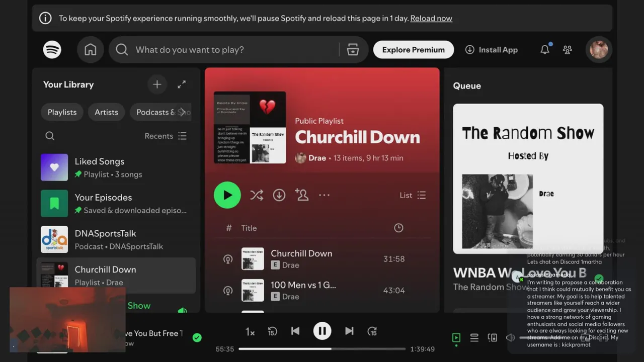Open Your Episodes in library
The image size is (644, 362).
click(116, 204)
